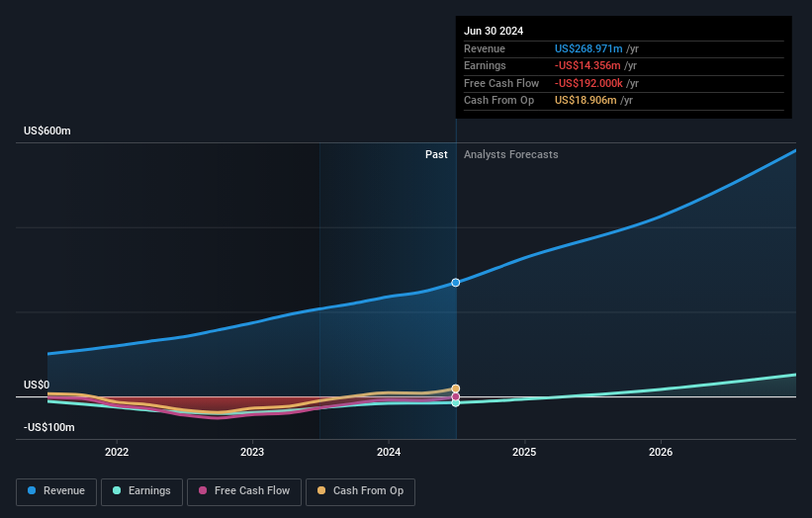Click the Jun 30 2024 tooltip date
Image resolution: width=812 pixels, height=518 pixels.
tap(494, 31)
